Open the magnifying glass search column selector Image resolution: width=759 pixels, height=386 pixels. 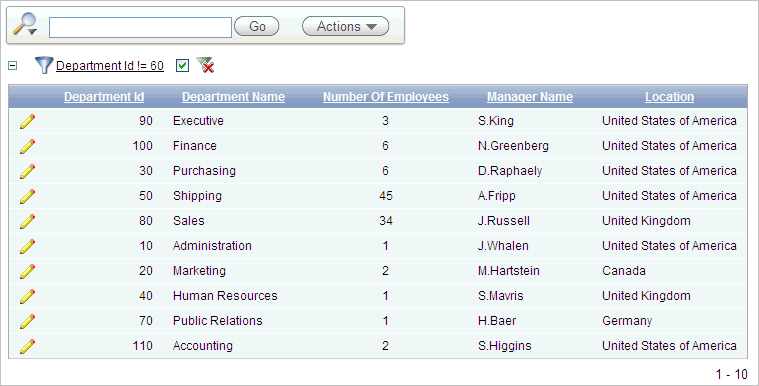tap(25, 24)
